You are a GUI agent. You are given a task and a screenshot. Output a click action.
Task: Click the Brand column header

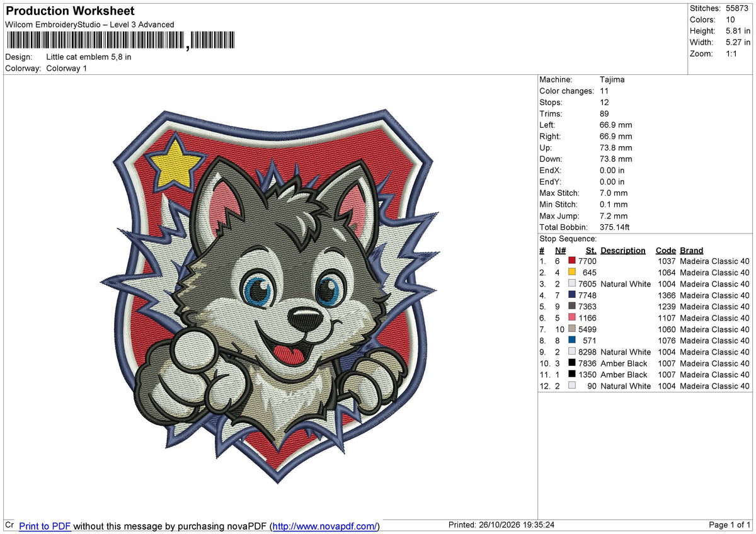pyautogui.click(x=692, y=250)
